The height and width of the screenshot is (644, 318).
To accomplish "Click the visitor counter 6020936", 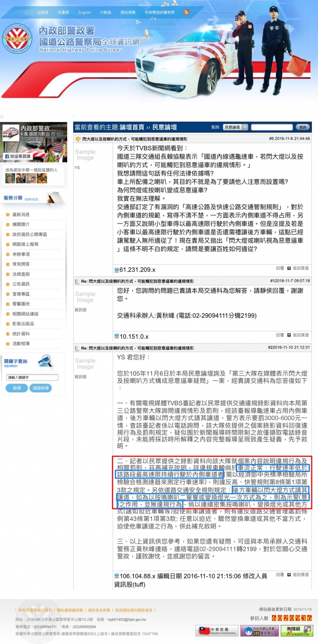I will pos(292,618).
